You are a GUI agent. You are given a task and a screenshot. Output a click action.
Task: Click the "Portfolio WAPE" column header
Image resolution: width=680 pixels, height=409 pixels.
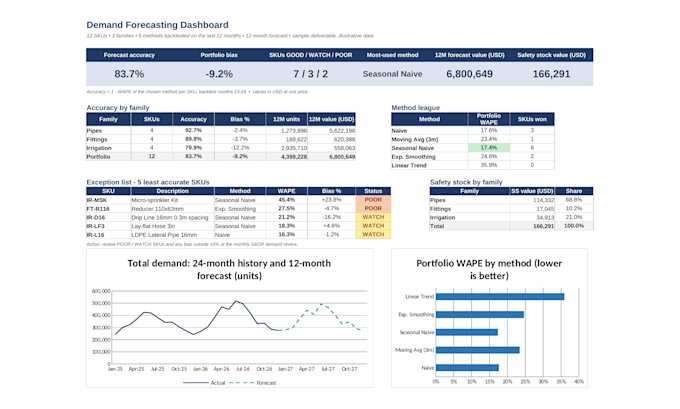pyautogui.click(x=489, y=119)
